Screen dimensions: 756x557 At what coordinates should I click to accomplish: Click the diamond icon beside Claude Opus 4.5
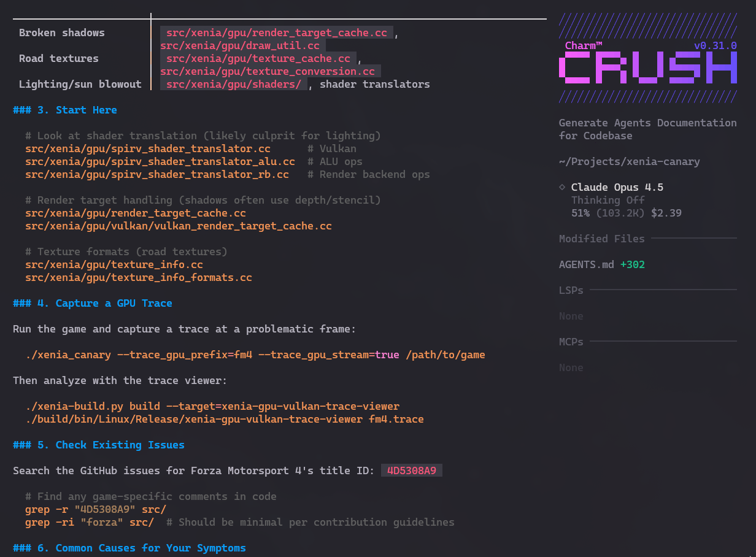[562, 187]
